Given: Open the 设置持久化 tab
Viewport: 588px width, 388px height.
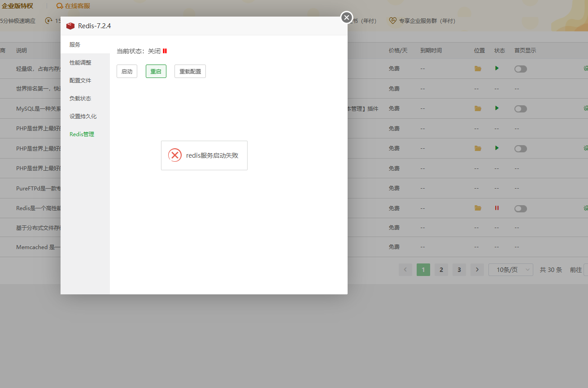Looking at the screenshot, I should coord(85,116).
